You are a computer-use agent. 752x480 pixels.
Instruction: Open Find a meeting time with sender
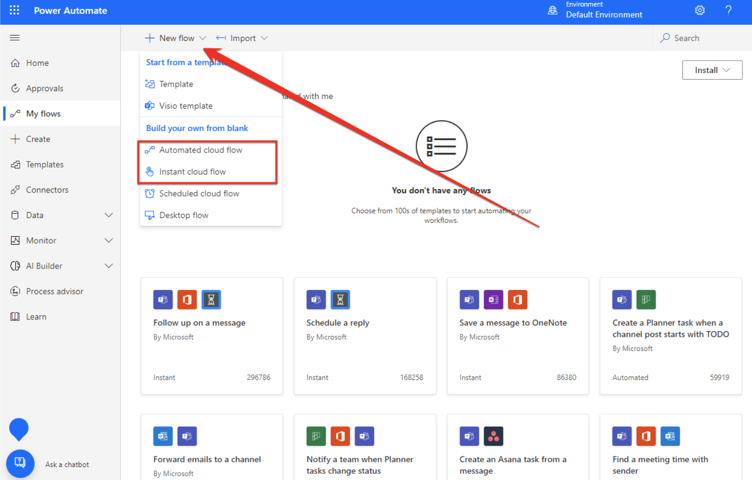(x=671, y=447)
